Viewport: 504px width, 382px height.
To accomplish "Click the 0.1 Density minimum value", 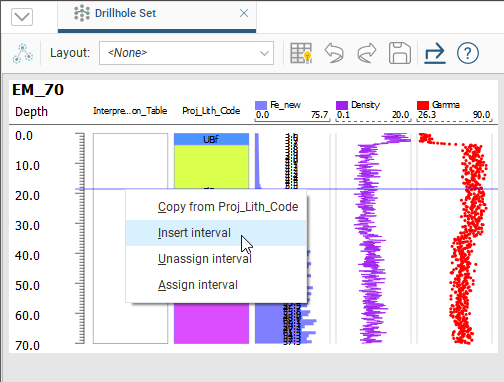I will point(343,115).
